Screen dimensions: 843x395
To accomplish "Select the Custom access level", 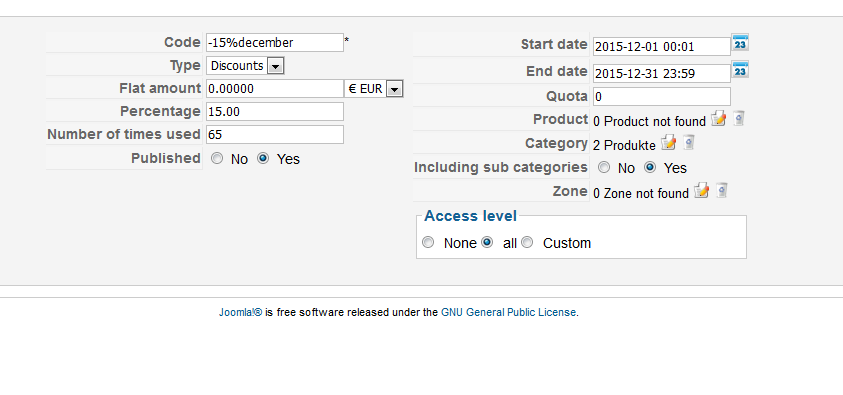I will 527,242.
